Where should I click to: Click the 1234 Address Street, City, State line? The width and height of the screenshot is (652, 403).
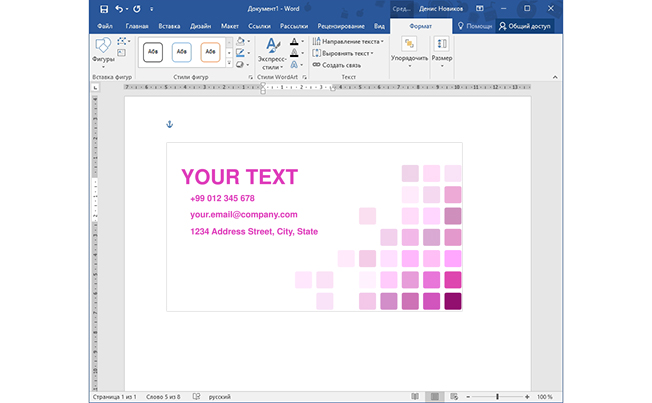coord(254,232)
